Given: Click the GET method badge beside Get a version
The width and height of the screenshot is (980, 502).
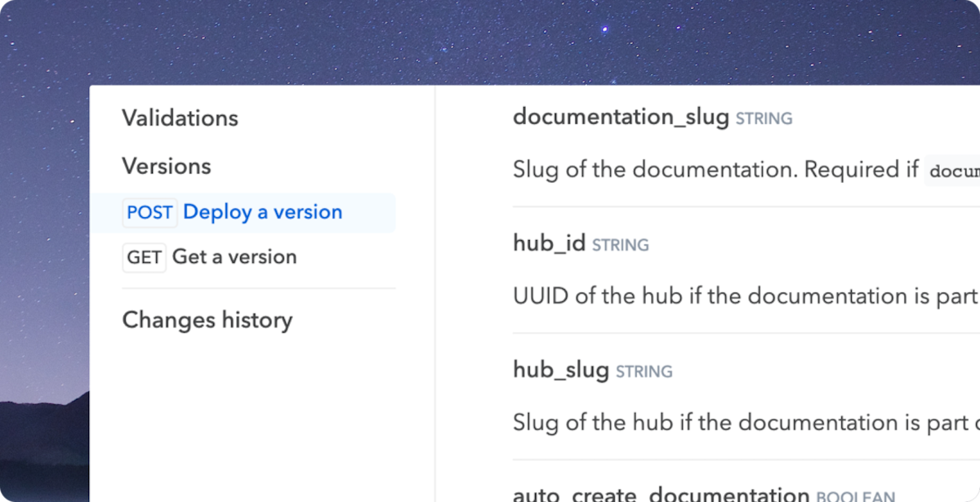Looking at the screenshot, I should click(145, 257).
